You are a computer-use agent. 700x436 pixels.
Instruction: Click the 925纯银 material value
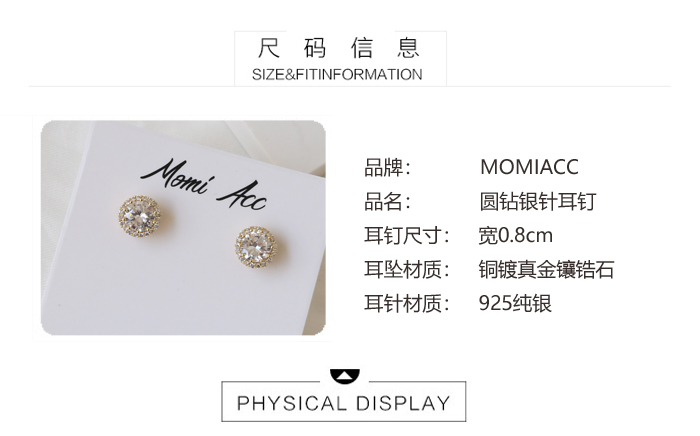(x=515, y=303)
